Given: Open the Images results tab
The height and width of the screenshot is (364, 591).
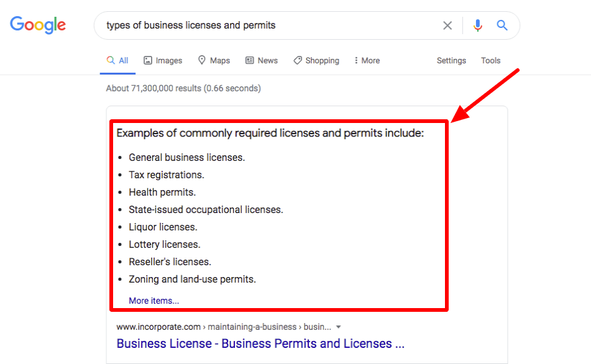Looking at the screenshot, I should pos(163,60).
